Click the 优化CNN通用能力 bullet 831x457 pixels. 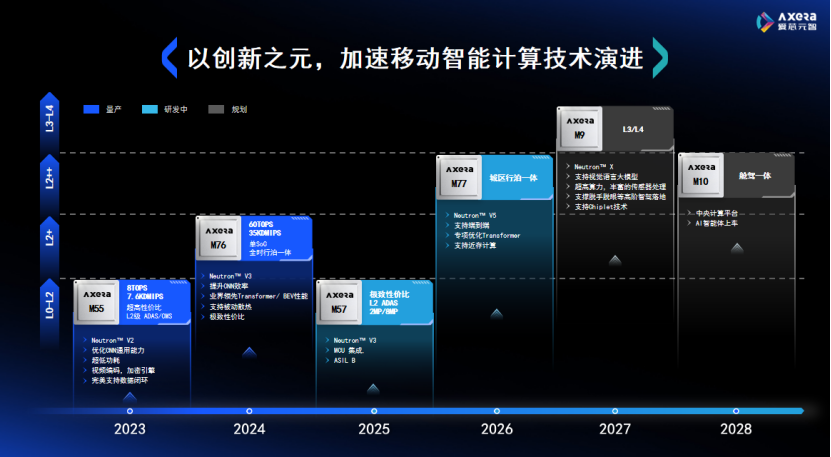118,350
